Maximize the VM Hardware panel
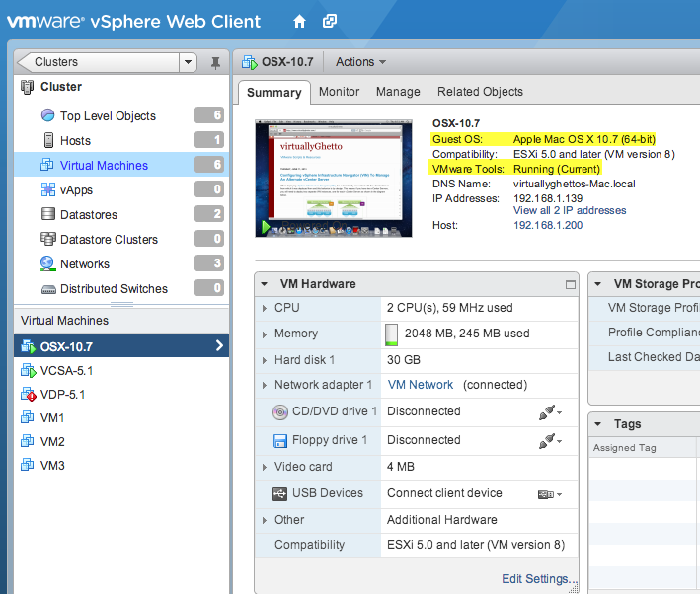The width and height of the screenshot is (700, 594). [x=571, y=285]
